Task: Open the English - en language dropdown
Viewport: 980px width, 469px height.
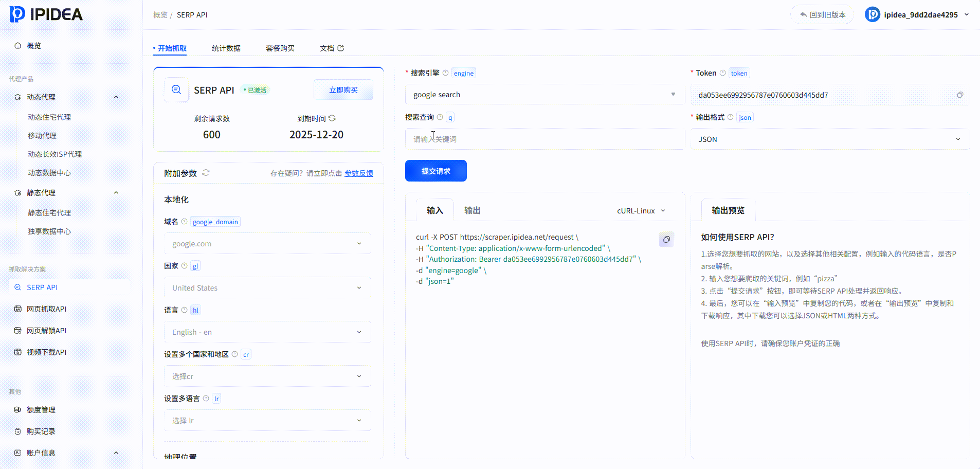Action: pyautogui.click(x=267, y=332)
